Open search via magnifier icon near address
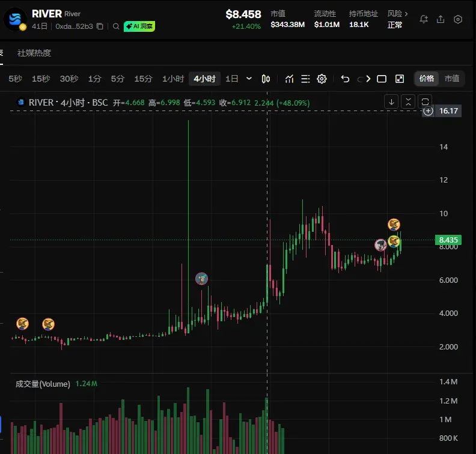Viewport: 476px width, 454px height. [115, 26]
